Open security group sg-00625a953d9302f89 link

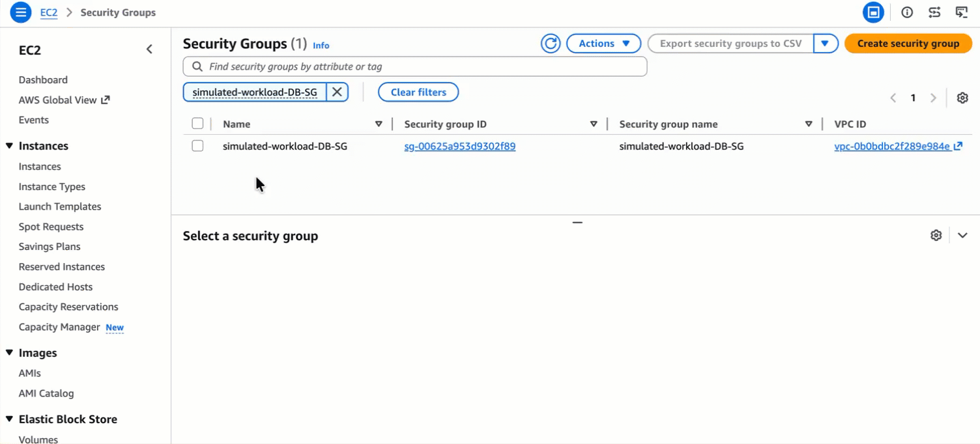pyautogui.click(x=460, y=146)
